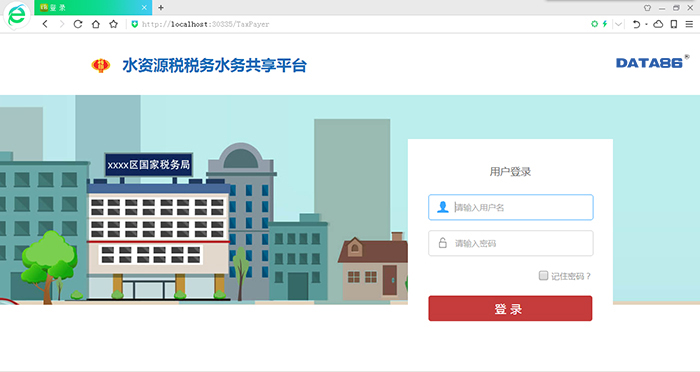700x372 pixels.
Task: Click the red 登录 button
Action: [510, 308]
